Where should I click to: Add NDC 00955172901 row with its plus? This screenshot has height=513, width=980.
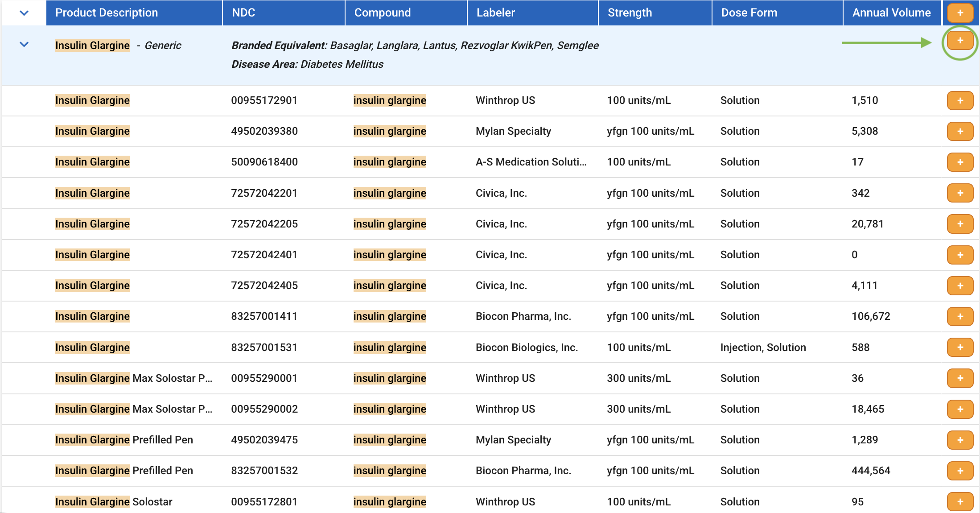pos(960,100)
